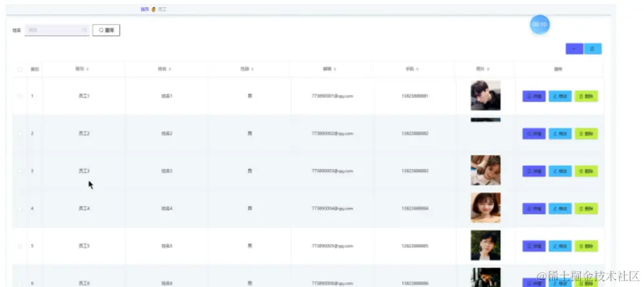Image resolution: width=644 pixels, height=287 pixels.
Task: Check the checkbox for row 4 (员工4)
Action: 19,209
